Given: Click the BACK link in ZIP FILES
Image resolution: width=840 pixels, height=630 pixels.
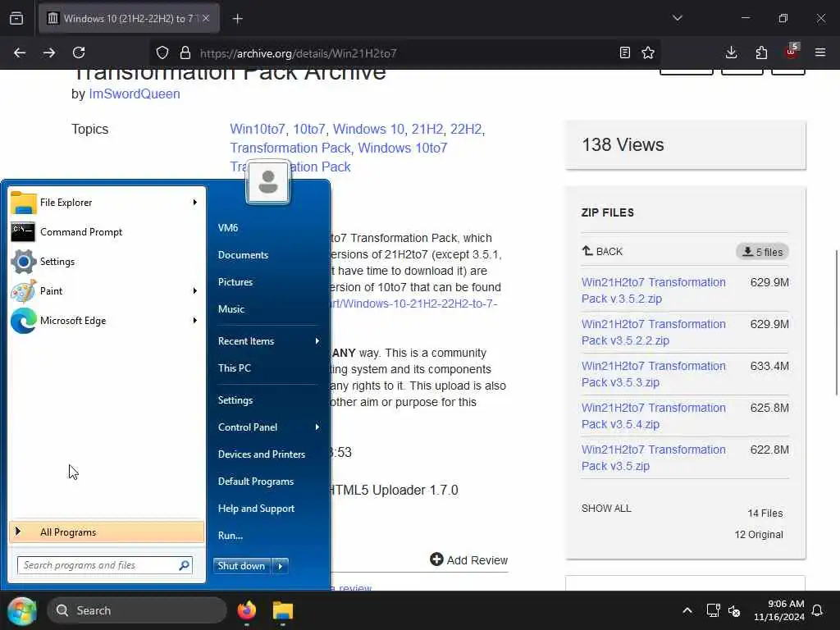Looking at the screenshot, I should (603, 251).
